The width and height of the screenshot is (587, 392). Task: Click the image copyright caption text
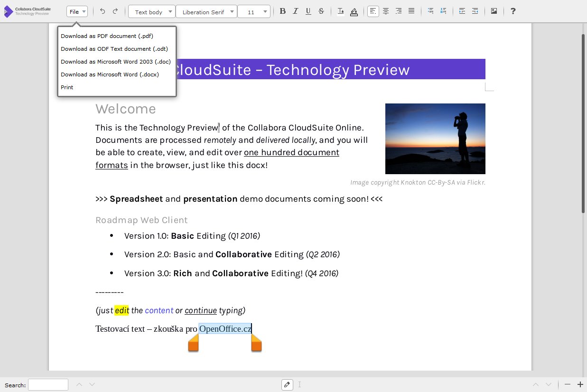(x=418, y=182)
